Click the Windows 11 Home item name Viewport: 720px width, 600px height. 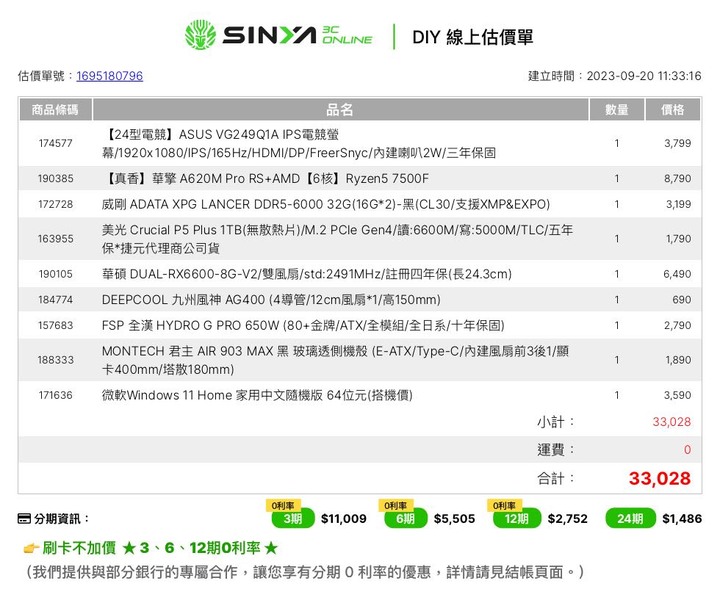(257, 395)
